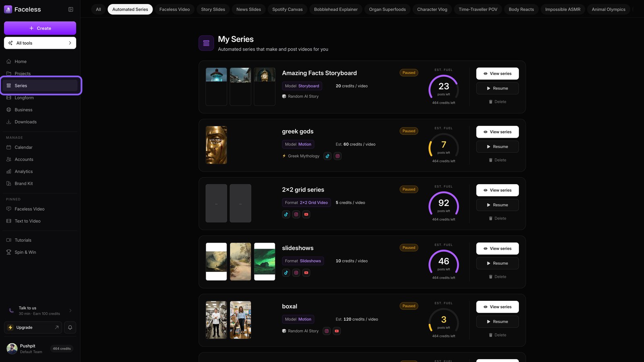Click the 464 credits badge
The image size is (644, 362).
pos(62,349)
